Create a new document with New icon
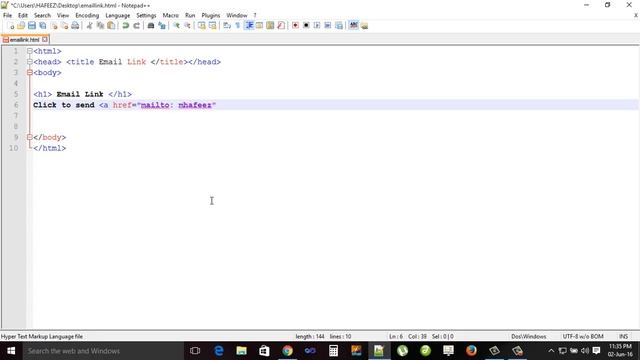This screenshot has width=640, height=360. (x=11, y=26)
